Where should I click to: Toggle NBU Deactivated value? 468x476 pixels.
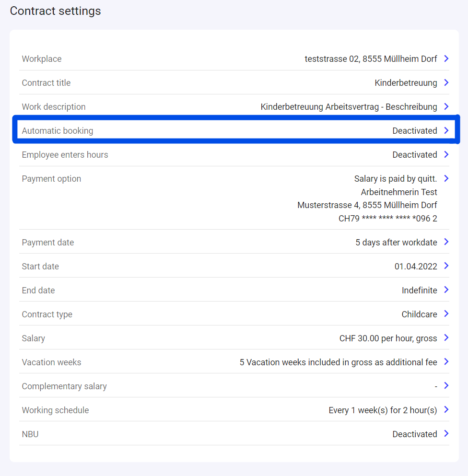click(x=414, y=434)
